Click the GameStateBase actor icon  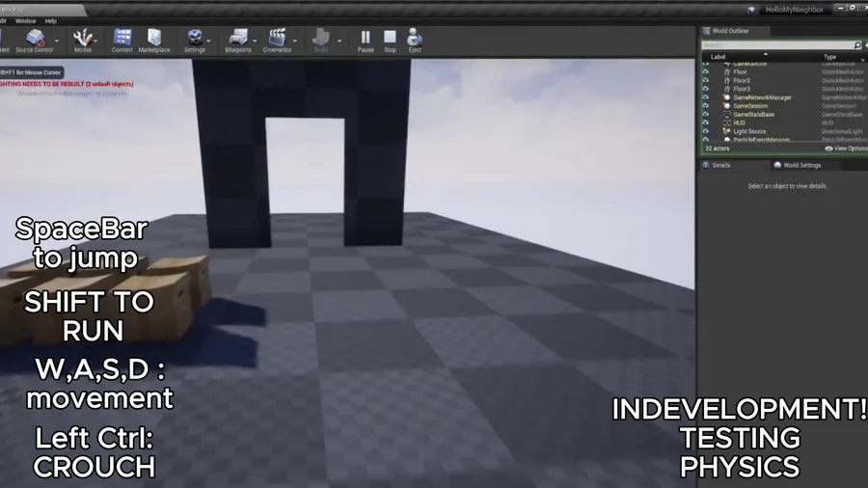pos(727,115)
